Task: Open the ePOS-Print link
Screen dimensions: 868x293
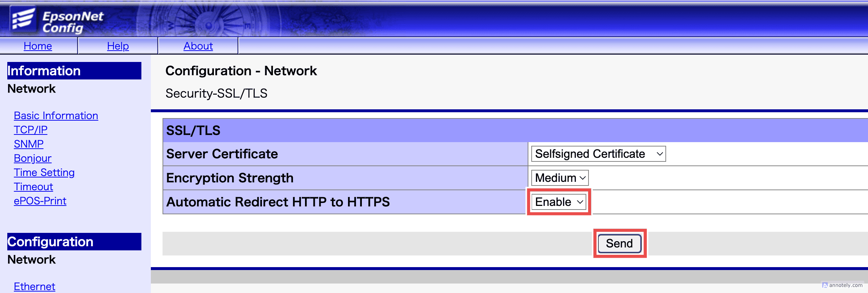Action: (40, 201)
